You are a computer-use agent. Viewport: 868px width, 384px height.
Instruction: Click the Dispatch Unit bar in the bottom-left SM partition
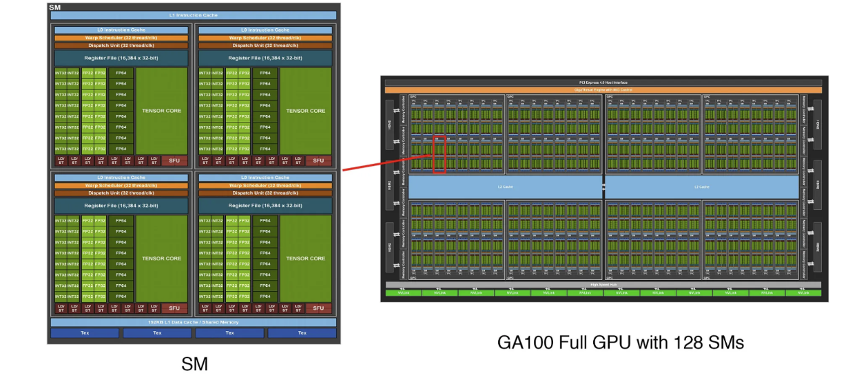tap(121, 193)
